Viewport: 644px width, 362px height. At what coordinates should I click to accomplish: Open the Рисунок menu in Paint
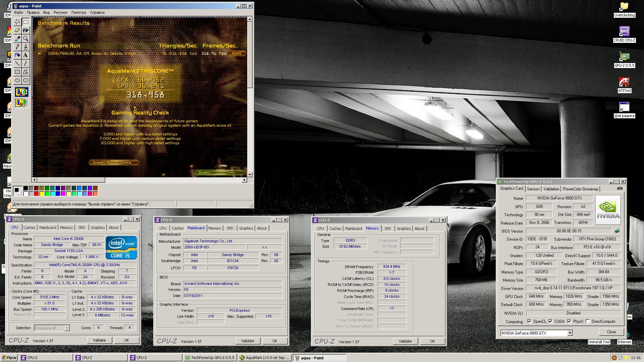click(60, 12)
